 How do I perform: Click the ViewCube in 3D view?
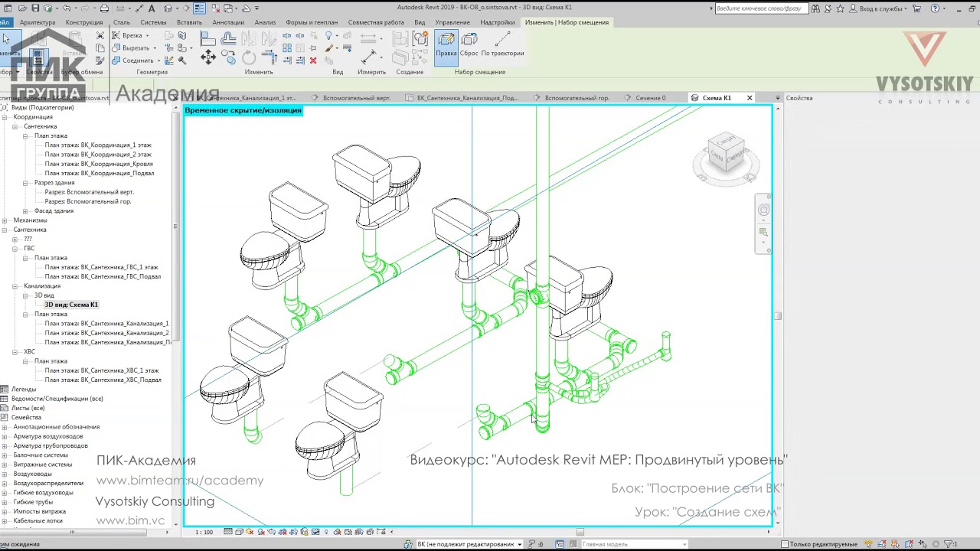(726, 153)
